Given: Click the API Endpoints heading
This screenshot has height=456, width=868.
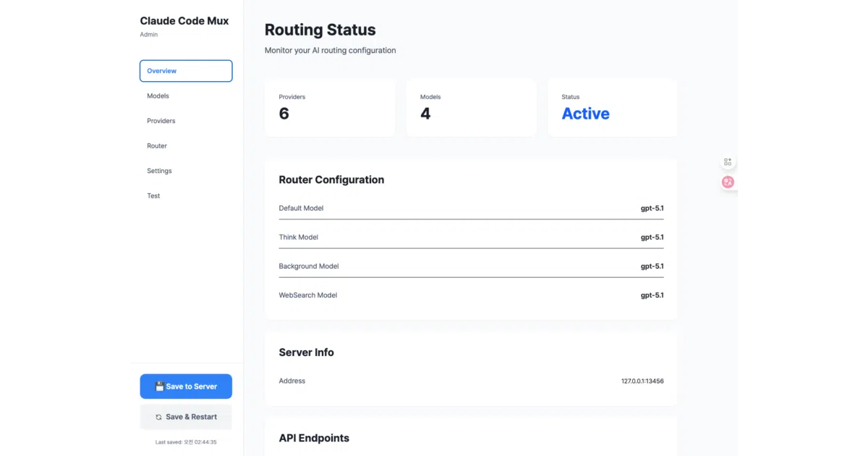Looking at the screenshot, I should [x=314, y=438].
